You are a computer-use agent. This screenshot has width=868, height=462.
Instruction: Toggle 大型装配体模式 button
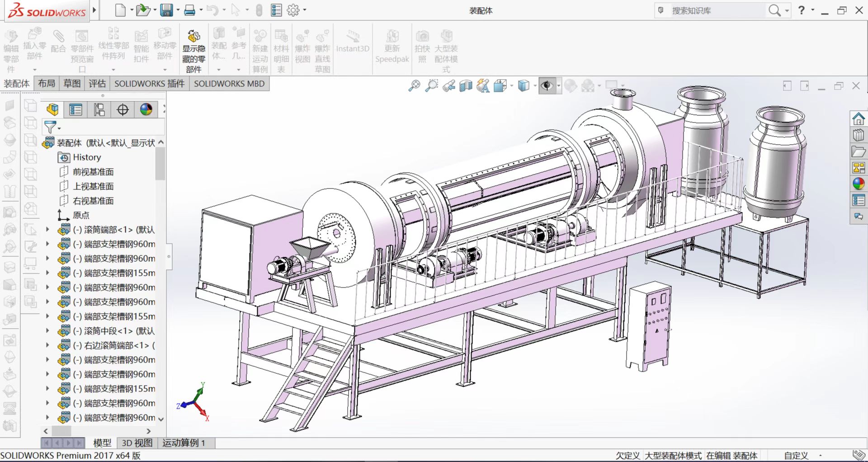[x=446, y=51]
